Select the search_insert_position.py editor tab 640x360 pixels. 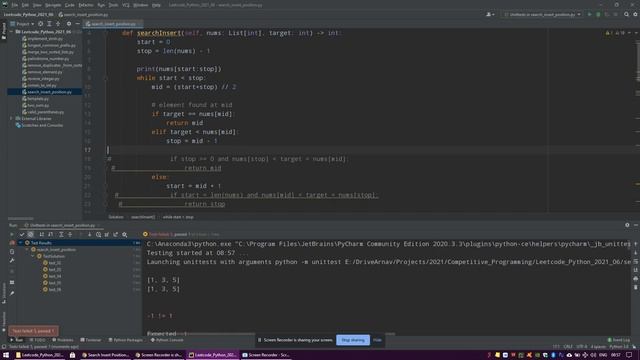(113, 24)
